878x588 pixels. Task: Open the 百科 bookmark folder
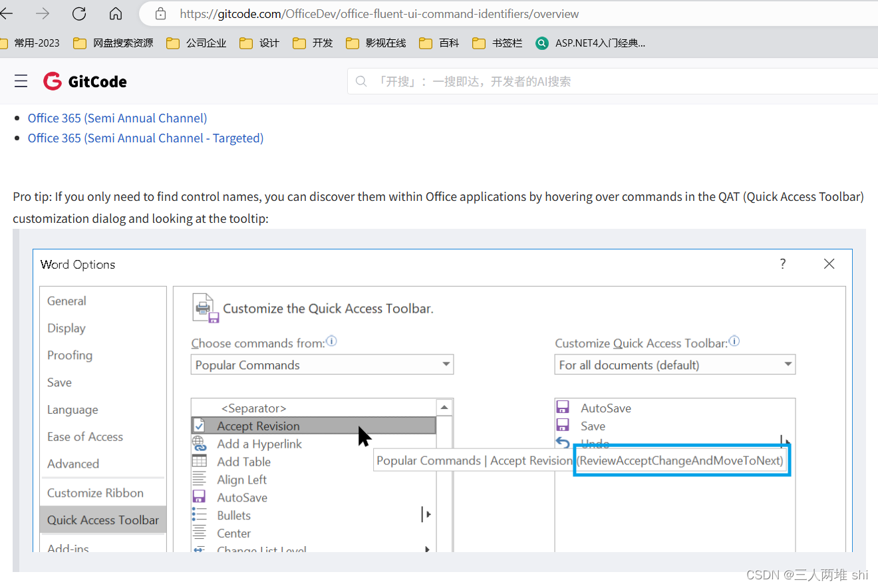439,43
